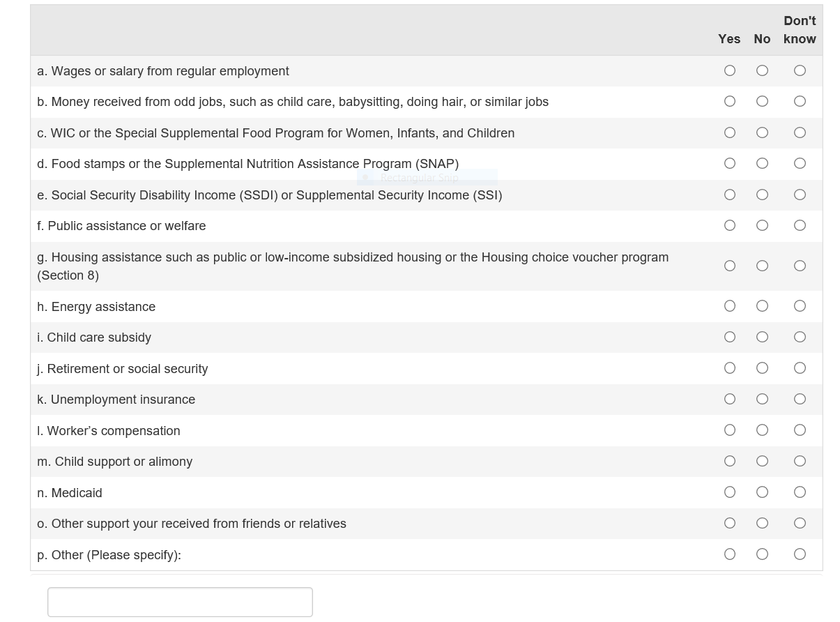Mark No for Energy assistance
840x622 pixels.
[x=762, y=306]
